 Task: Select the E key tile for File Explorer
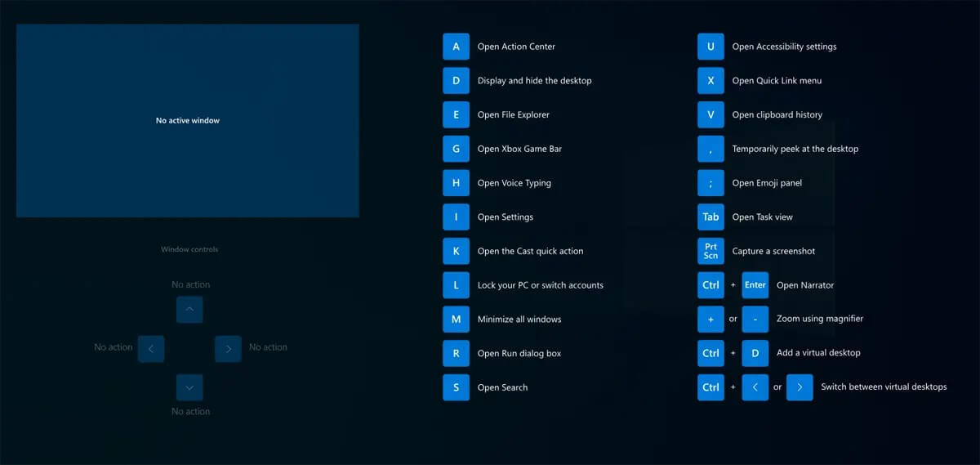[456, 115]
